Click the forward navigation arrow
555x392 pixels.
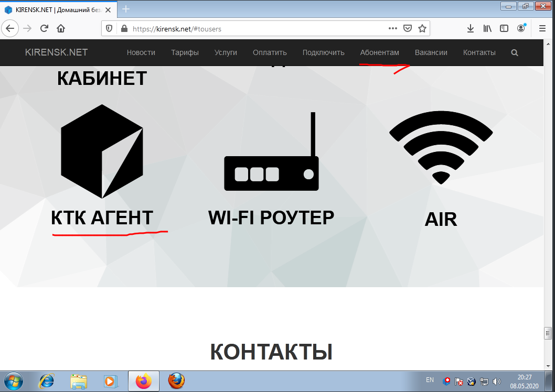27,28
